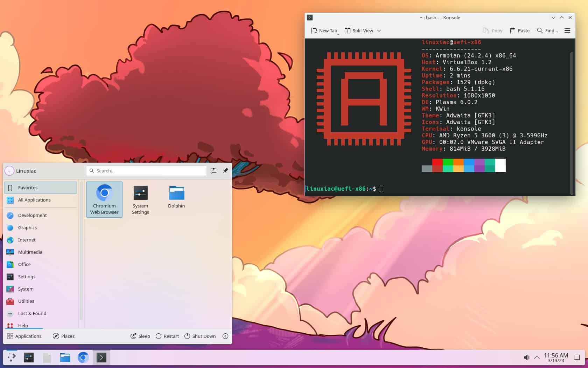Click the Paste icon in Konsole
Image resolution: width=588 pixels, height=368 pixels.
[511, 30]
